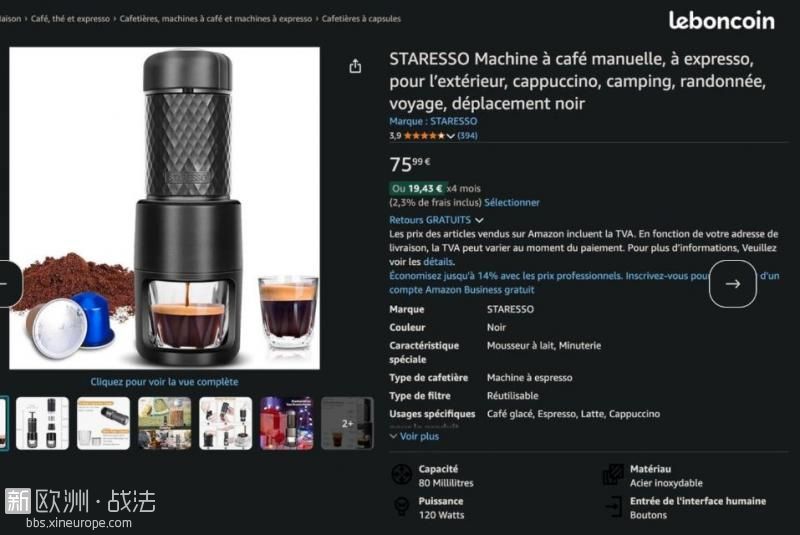Go to previous slide with left arrow
The height and width of the screenshot is (535, 800).
point(7,284)
